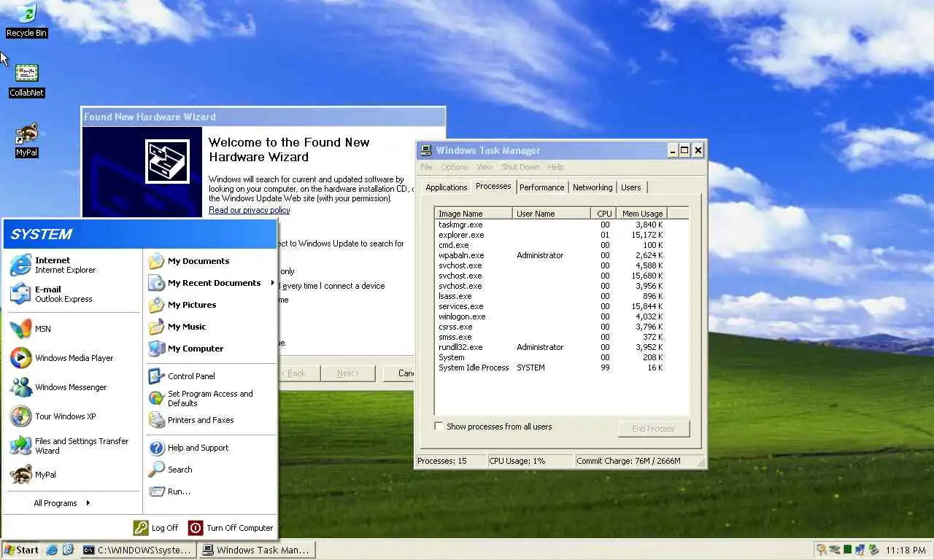Screen dimensions: 934x560
Task: Click Windows Task Manager taskbar button
Action: [x=257, y=550]
